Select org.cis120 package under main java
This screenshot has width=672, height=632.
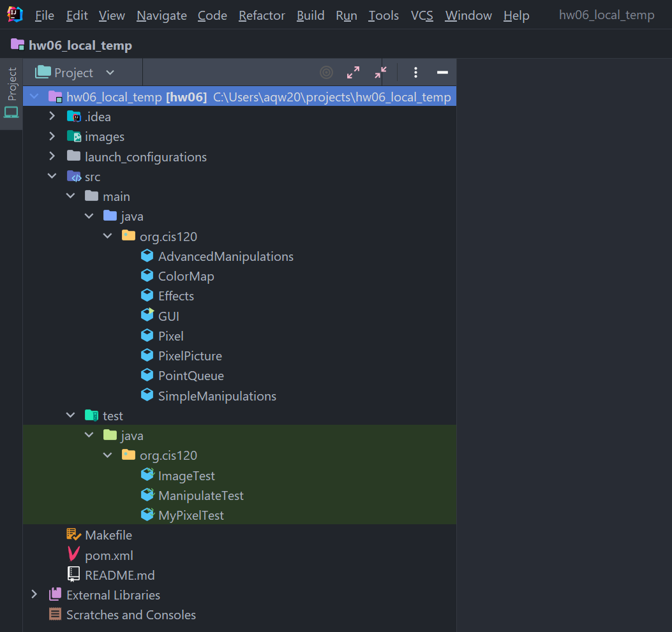168,237
